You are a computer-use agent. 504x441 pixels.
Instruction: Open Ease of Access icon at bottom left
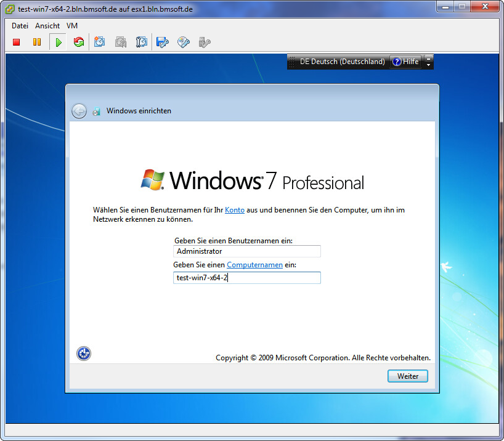click(x=84, y=354)
